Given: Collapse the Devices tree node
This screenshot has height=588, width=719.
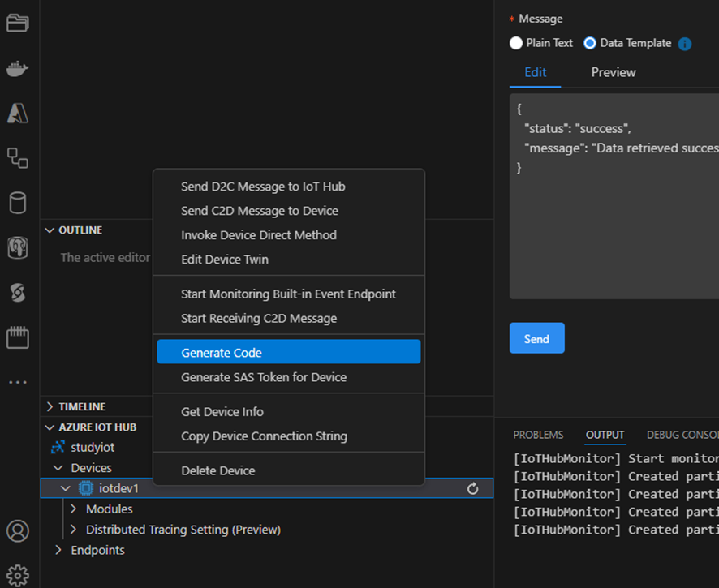Looking at the screenshot, I should click(58, 468).
